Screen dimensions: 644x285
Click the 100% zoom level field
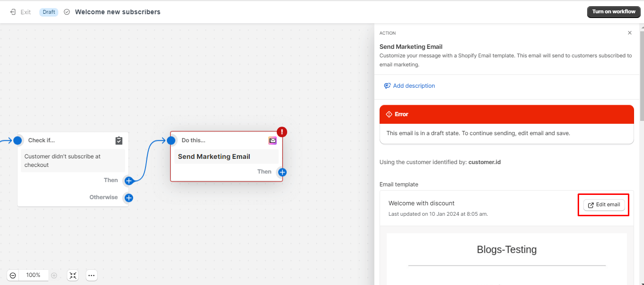(33, 275)
